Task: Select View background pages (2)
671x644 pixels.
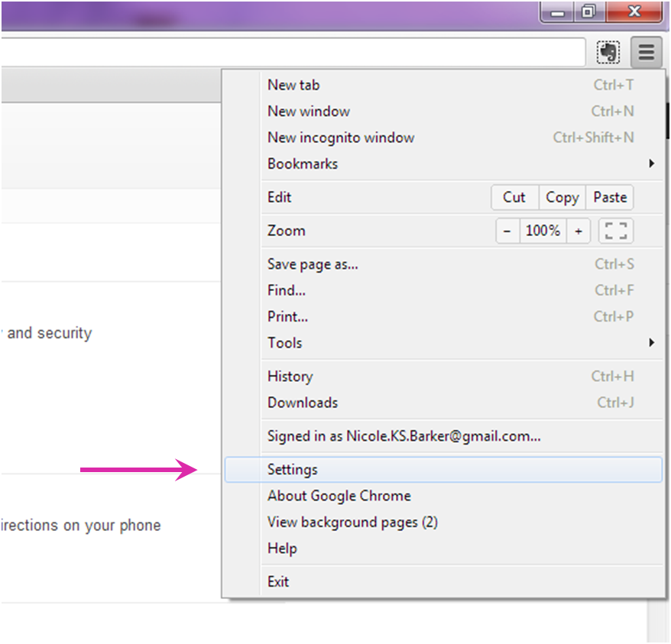Action: pyautogui.click(x=352, y=522)
